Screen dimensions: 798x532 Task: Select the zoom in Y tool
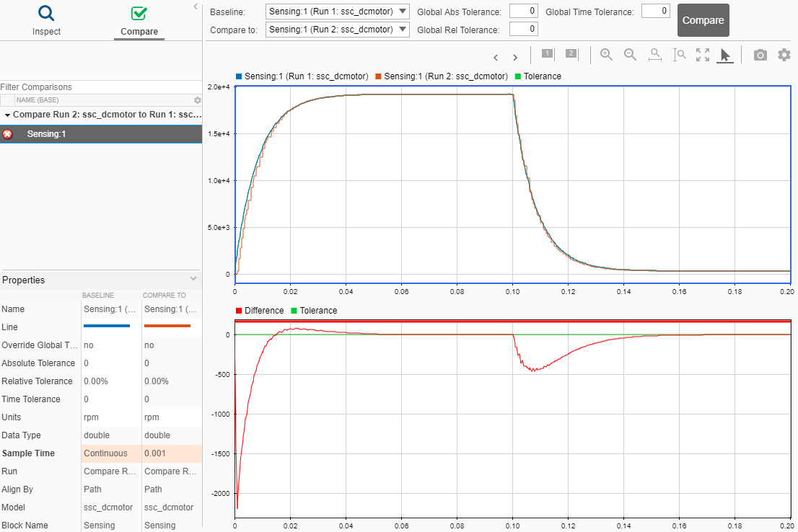679,54
